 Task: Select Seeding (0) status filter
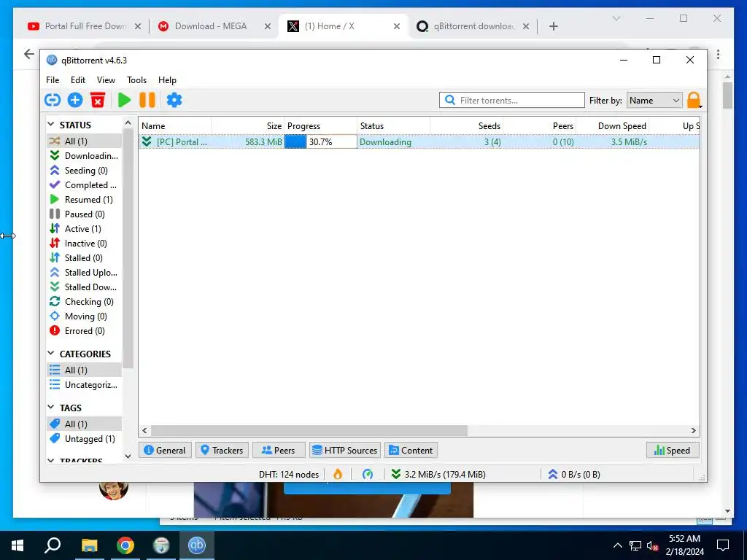85,171
